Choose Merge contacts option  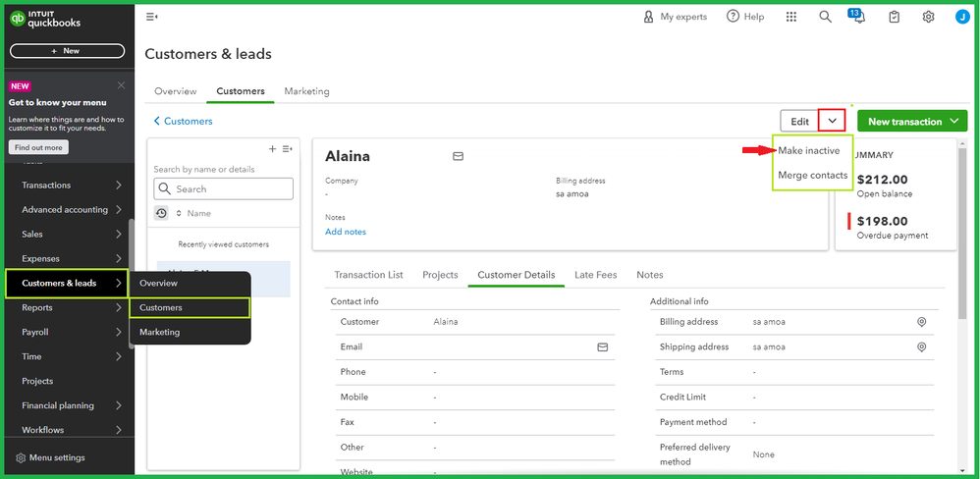tap(812, 176)
